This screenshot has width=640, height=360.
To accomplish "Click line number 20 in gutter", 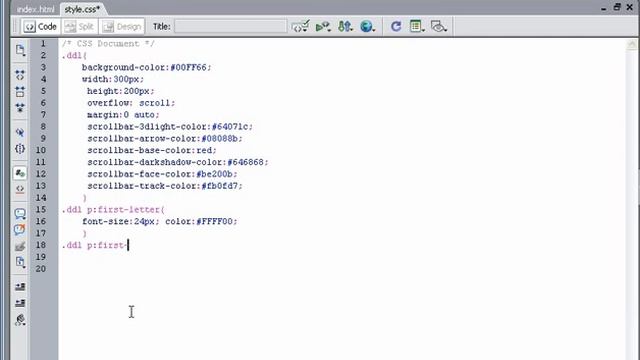I will click(41, 269).
